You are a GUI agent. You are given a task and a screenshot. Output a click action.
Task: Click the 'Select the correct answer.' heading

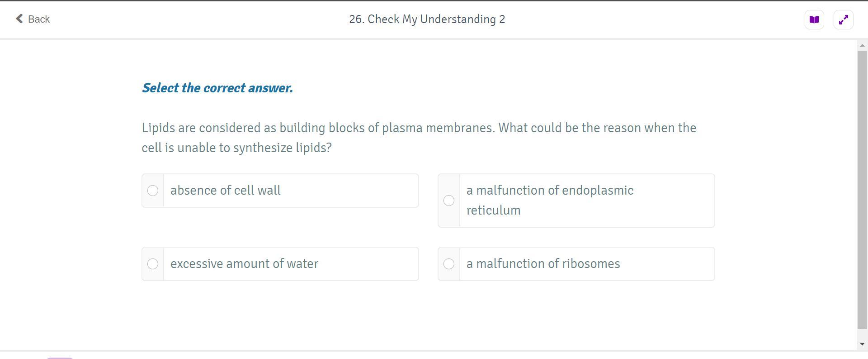[217, 88]
